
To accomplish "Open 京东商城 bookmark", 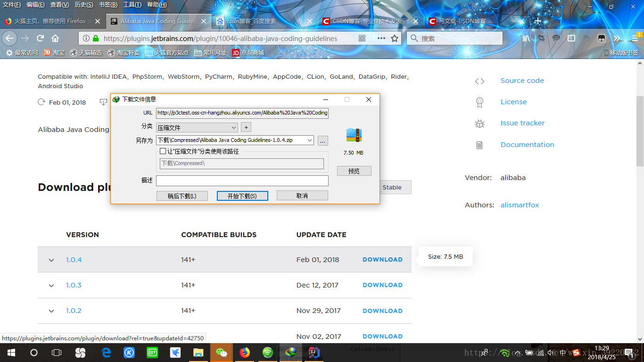I will 248,53.
